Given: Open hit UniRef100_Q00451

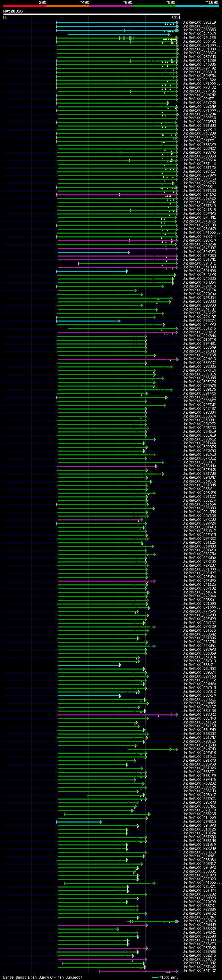Looking at the screenshot, I should [x=199, y=41].
